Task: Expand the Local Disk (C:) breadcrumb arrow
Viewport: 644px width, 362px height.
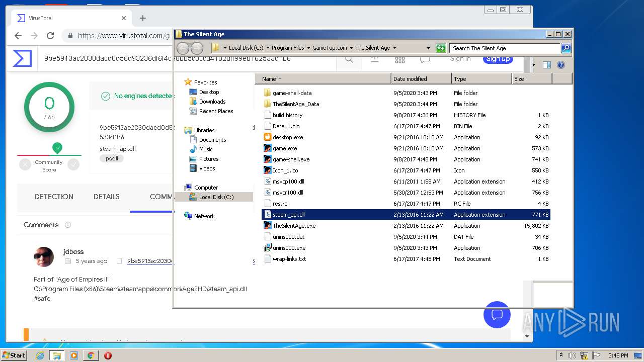Action: tap(268, 48)
